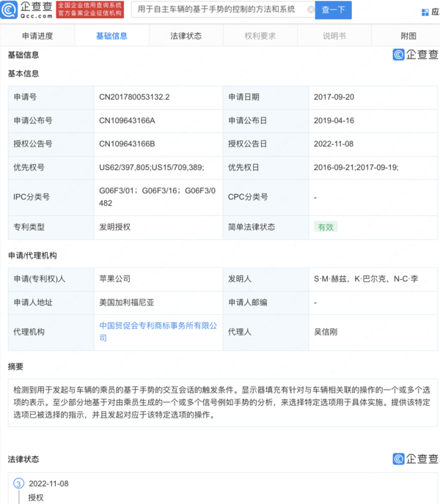Viewport: 440px width, 504px height.
Task: Click the step 3 circle in legal status timeline
Action: tap(18, 483)
